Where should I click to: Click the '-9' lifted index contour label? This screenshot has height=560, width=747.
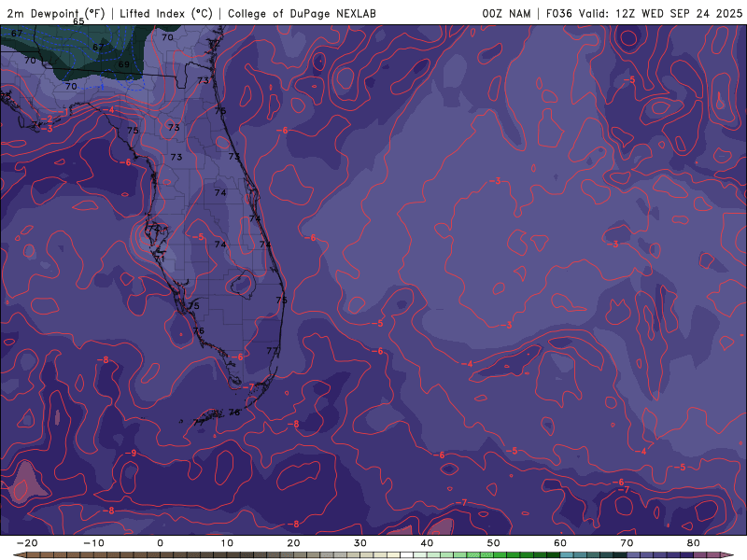131,453
